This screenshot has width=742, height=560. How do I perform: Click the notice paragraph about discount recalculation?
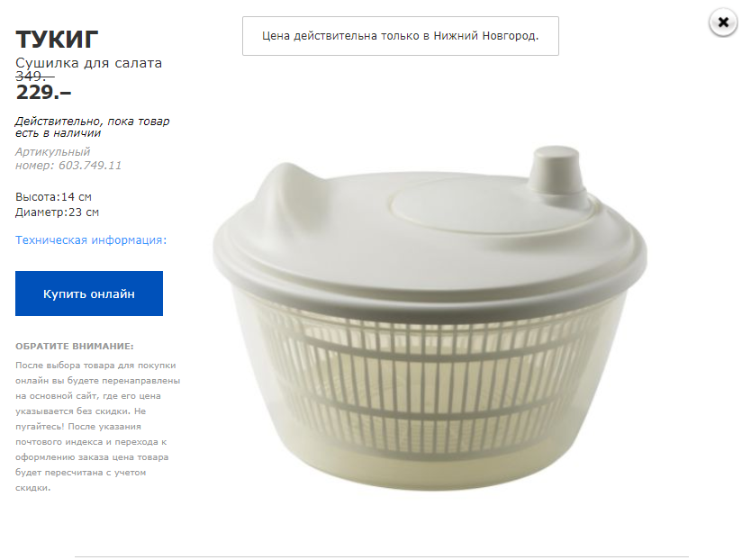point(97,426)
